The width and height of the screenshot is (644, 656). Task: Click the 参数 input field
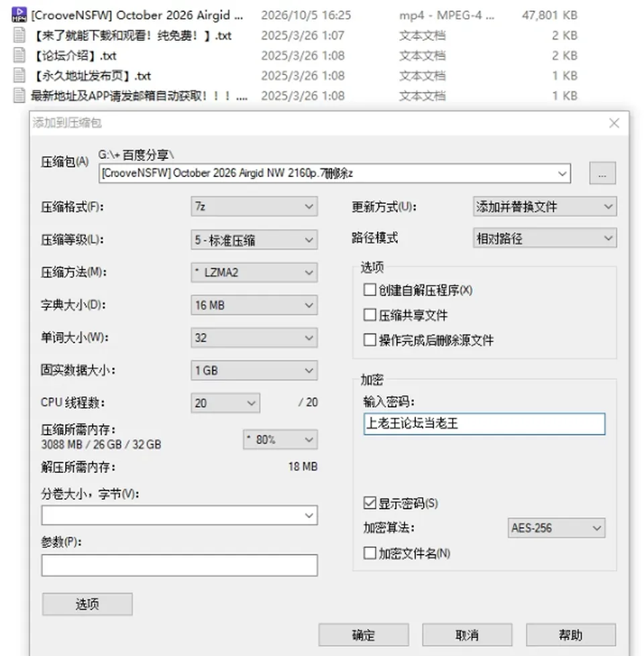pos(180,565)
